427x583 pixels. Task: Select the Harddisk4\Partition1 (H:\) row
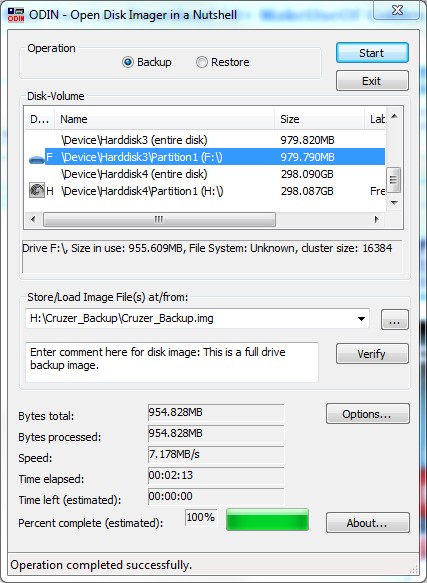coord(205,191)
